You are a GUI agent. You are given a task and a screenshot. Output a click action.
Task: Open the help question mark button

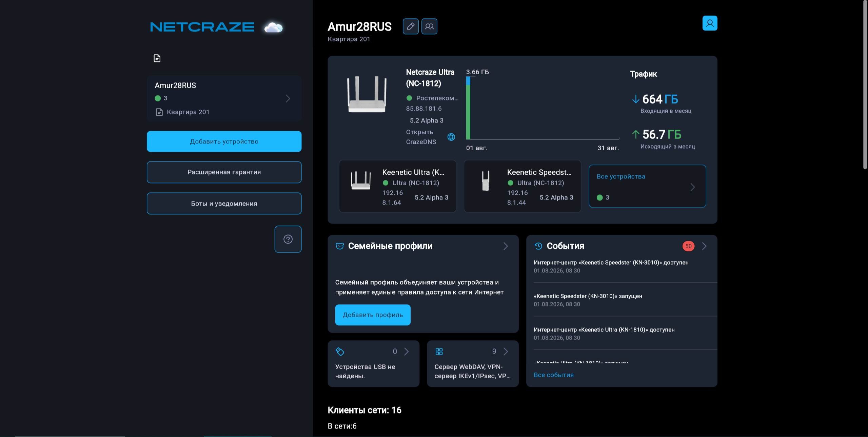288,239
